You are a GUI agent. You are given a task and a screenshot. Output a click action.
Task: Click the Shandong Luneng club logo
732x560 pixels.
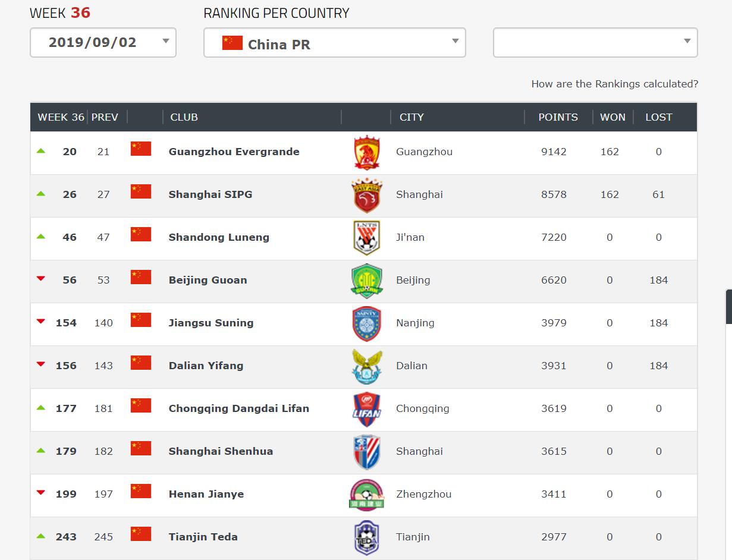pyautogui.click(x=366, y=238)
